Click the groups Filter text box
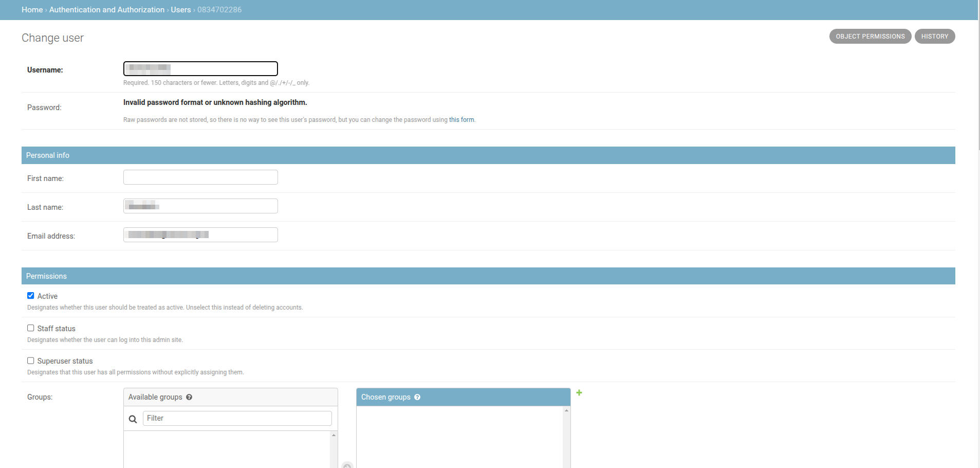 point(237,418)
